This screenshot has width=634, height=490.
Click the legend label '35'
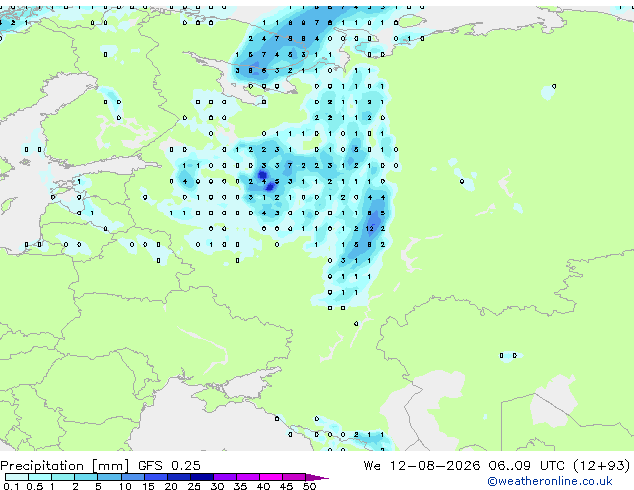coord(240,486)
